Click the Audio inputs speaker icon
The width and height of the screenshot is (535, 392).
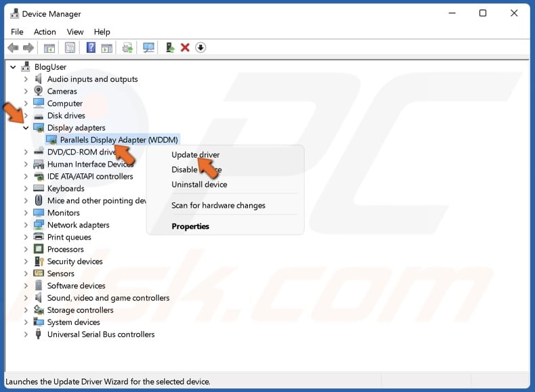[x=38, y=79]
